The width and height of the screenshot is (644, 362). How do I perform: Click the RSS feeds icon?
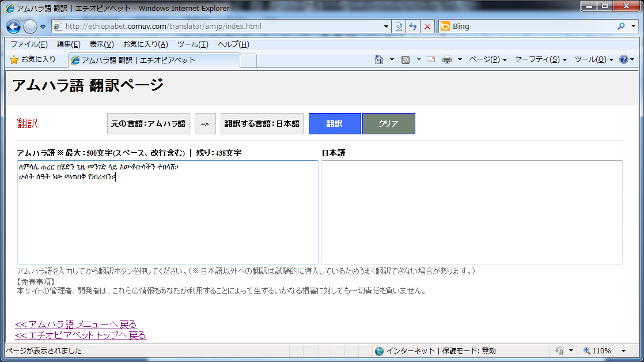click(x=406, y=60)
